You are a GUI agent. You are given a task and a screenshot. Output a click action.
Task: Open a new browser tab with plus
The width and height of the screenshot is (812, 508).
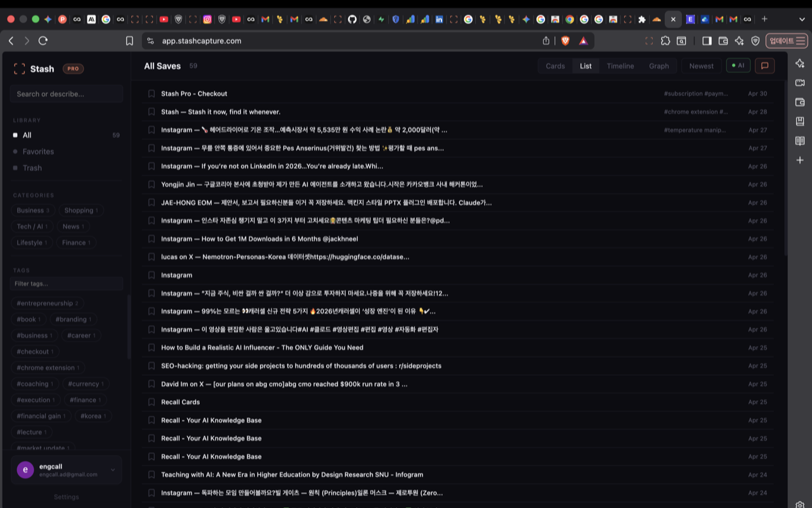[x=764, y=19]
